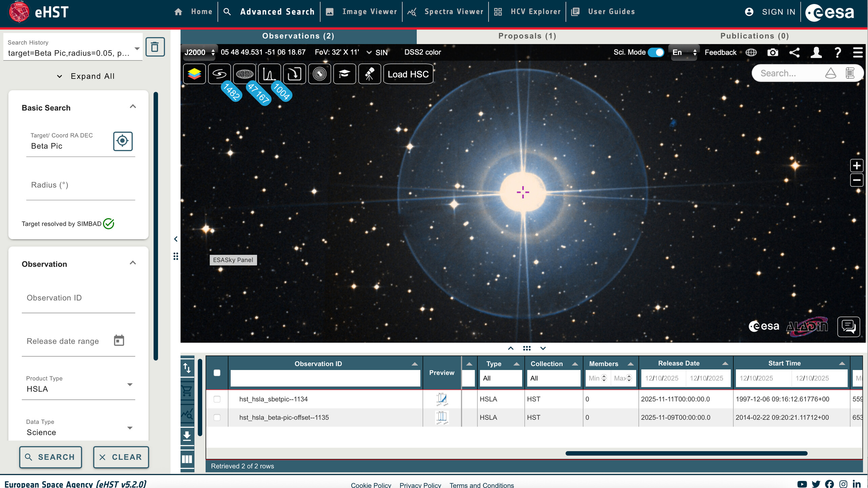Screen dimensions: 868x488
Task: Click download icon in results sidebar
Action: coord(187,435)
